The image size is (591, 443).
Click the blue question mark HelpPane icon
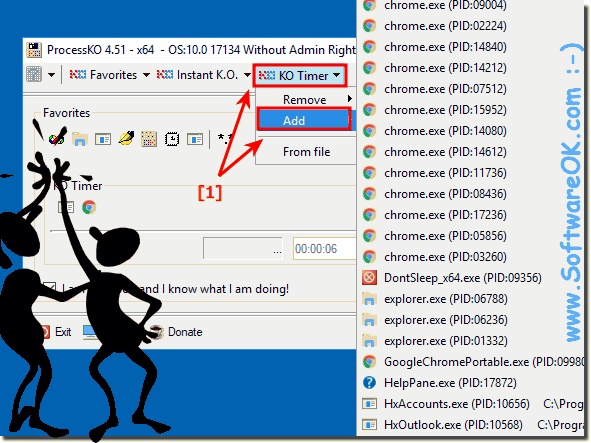[x=369, y=383]
